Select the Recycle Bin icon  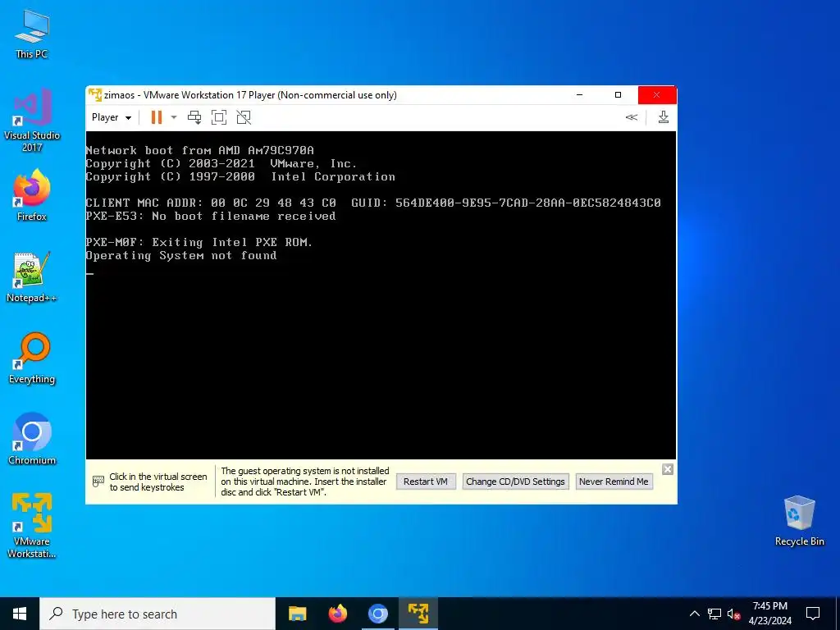(x=799, y=521)
